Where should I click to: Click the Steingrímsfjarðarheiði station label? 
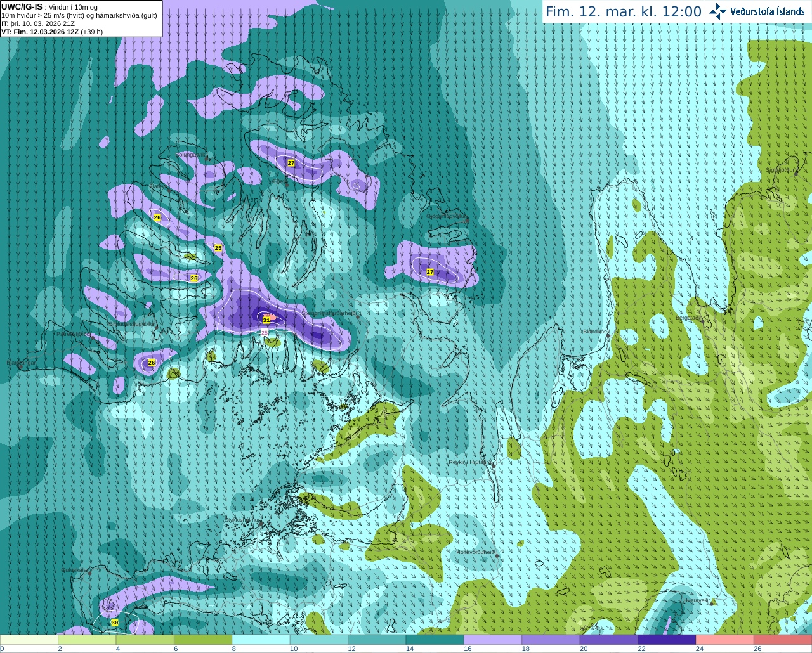point(329,313)
